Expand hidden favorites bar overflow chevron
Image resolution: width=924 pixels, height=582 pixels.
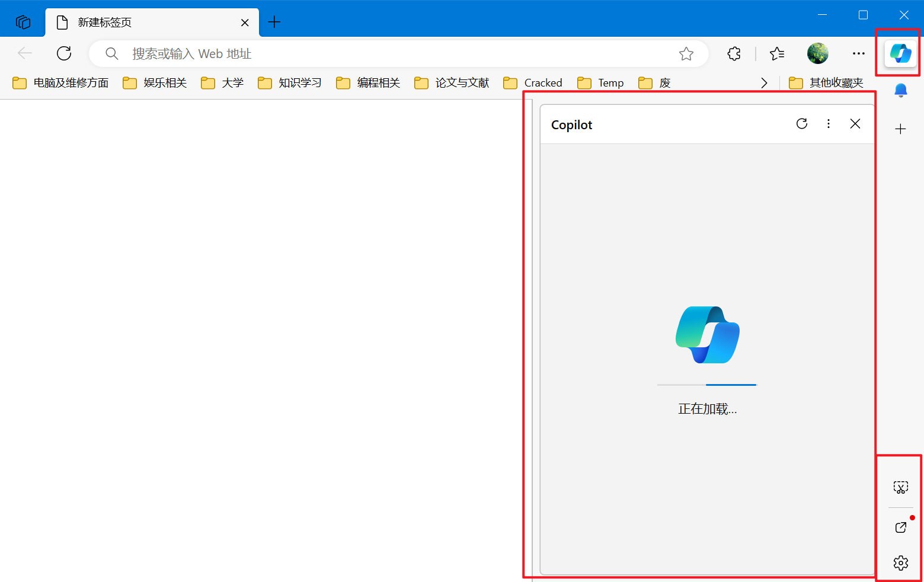pyautogui.click(x=764, y=83)
